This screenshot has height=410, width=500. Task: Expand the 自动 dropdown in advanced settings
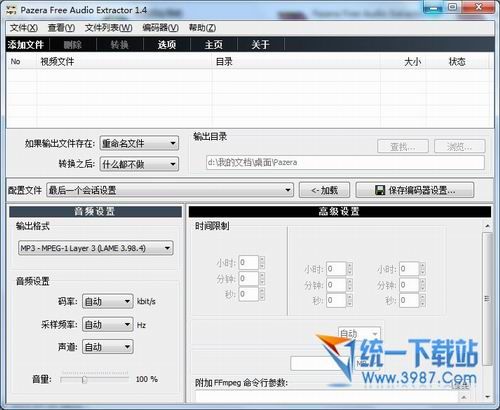point(359,333)
